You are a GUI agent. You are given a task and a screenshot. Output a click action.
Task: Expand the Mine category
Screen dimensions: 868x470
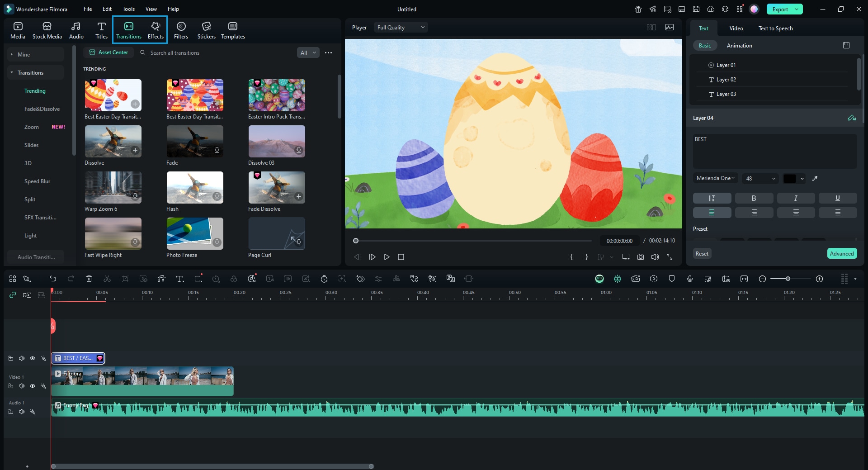(12, 54)
